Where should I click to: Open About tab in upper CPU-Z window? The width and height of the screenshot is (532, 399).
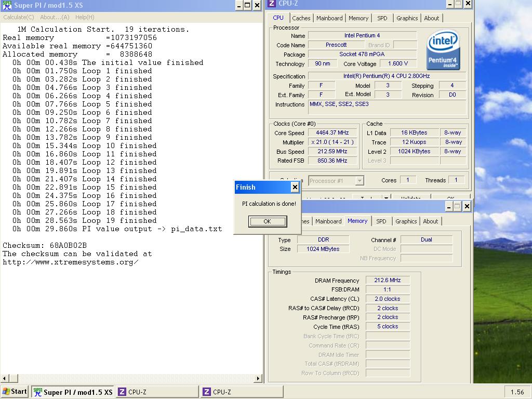[432, 18]
